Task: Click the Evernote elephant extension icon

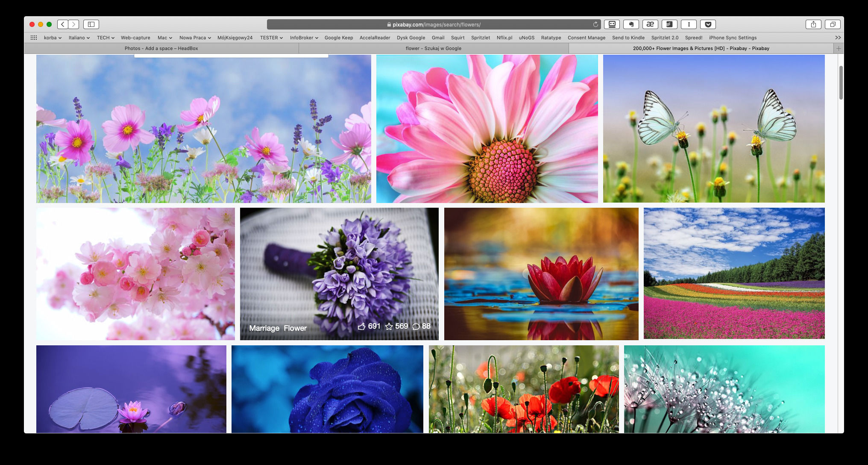Action: click(631, 24)
